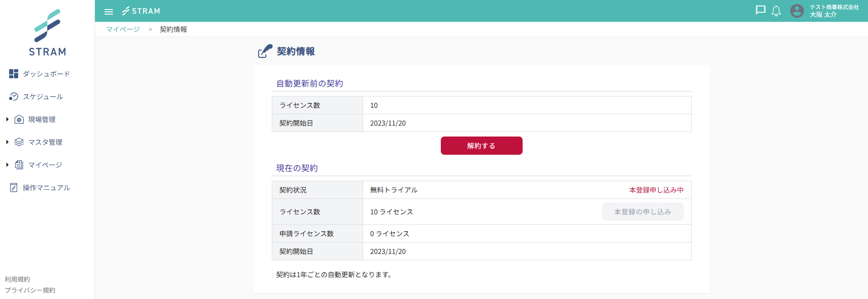Image resolution: width=868 pixels, height=299 pixels.
Task: Click the large STRAM sidebar logo
Action: pos(47,33)
